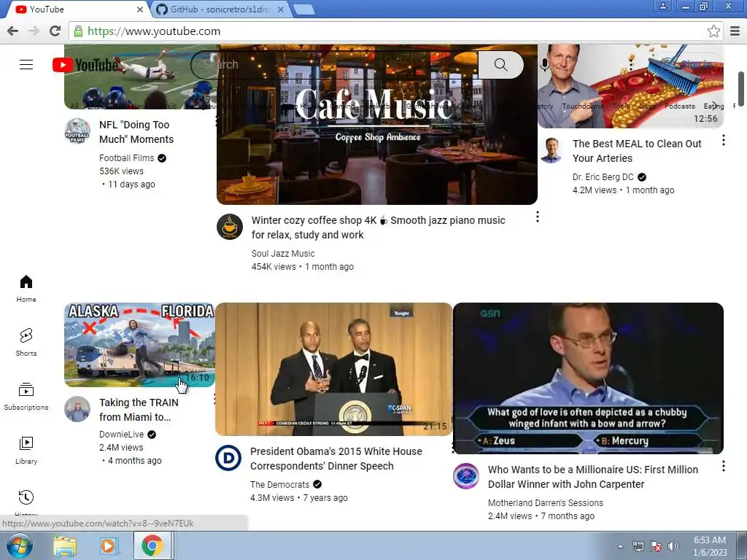Play the Millionaire game show thumbnail
The width and height of the screenshot is (747, 560).
589,378
